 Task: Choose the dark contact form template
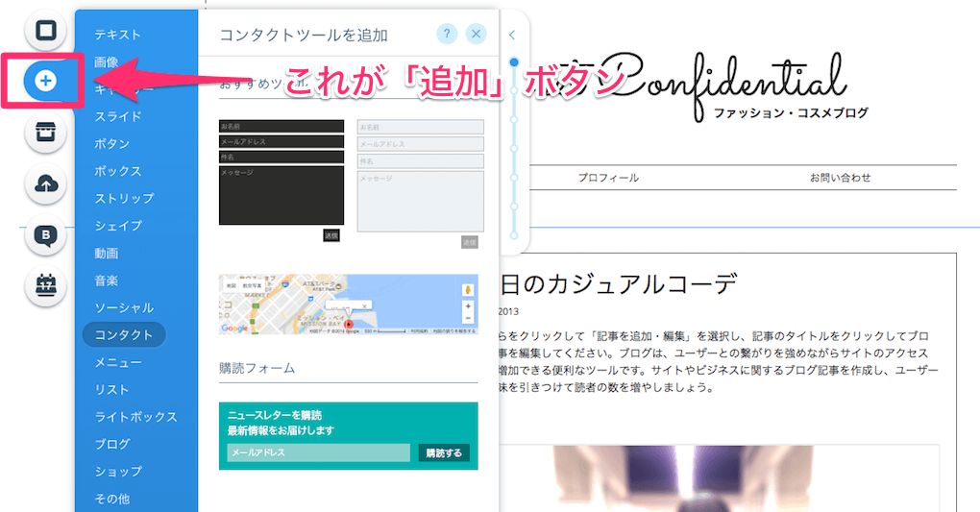pyautogui.click(x=282, y=181)
